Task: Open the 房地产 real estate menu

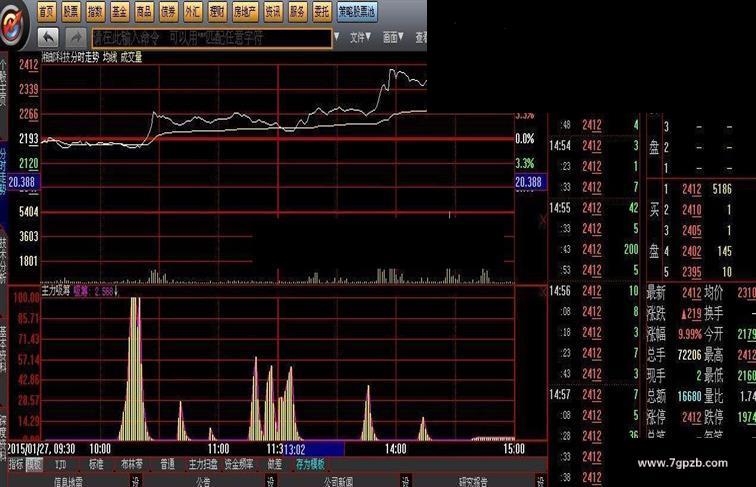Action: pos(245,12)
